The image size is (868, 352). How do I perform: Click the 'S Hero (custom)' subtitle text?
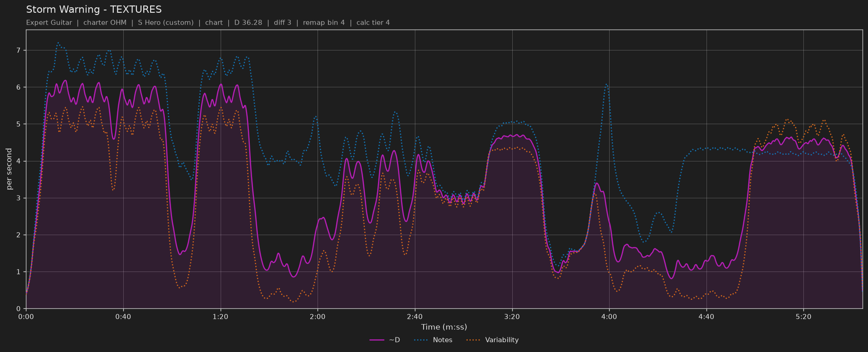[x=166, y=23]
